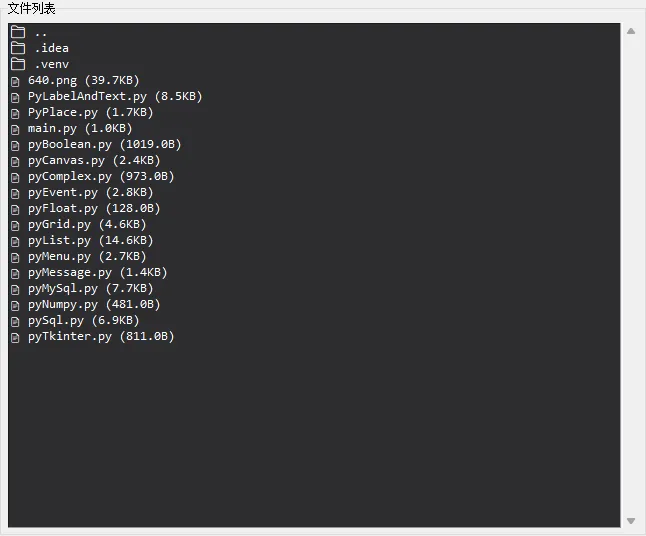Click the file icon beside main.py
Viewport: 646px width, 536px height.
(x=16, y=128)
